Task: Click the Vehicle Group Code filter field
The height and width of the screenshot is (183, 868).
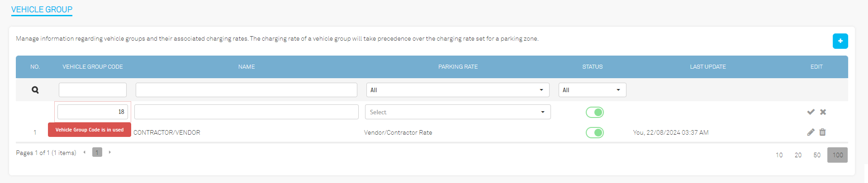Action: click(x=93, y=90)
